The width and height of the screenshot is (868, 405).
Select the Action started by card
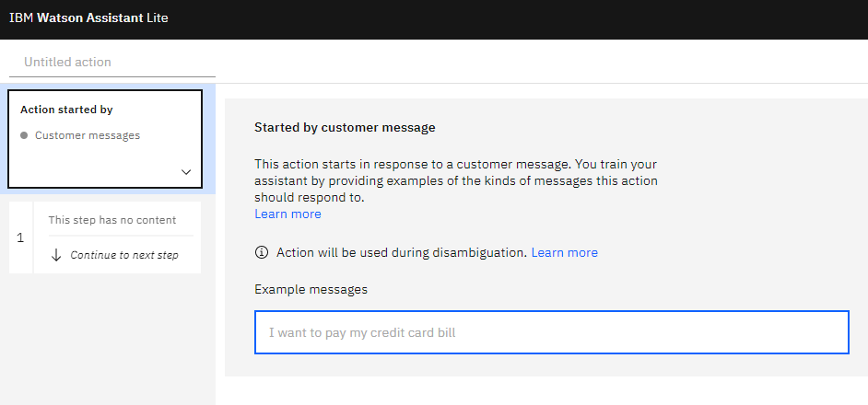point(105,139)
